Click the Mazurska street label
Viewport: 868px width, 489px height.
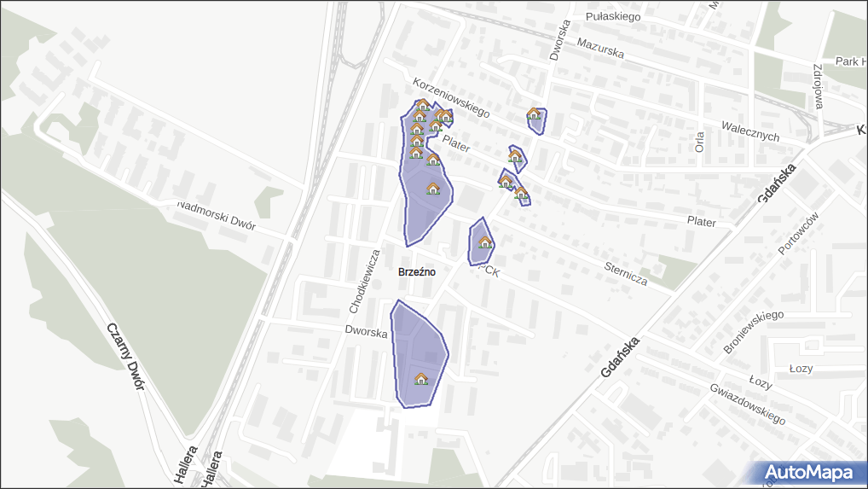point(600,48)
